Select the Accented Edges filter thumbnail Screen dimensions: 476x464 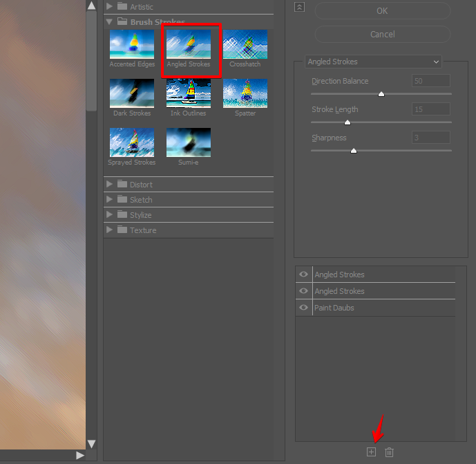pos(132,44)
